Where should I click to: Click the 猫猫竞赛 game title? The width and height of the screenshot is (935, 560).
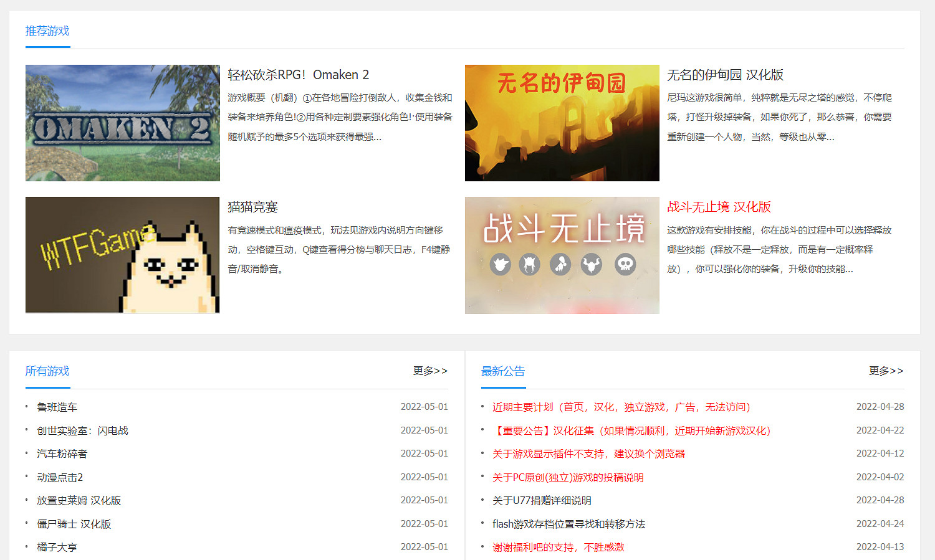click(252, 207)
